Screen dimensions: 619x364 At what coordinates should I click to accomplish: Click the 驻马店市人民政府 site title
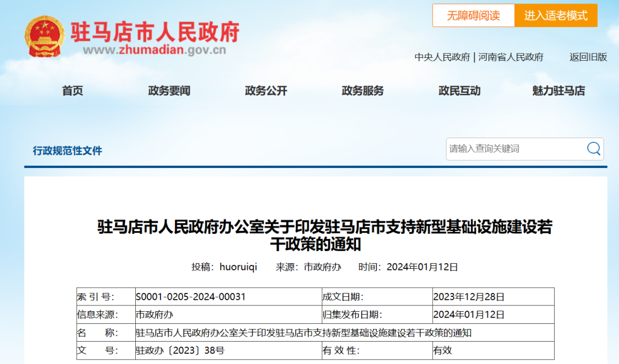155,32
